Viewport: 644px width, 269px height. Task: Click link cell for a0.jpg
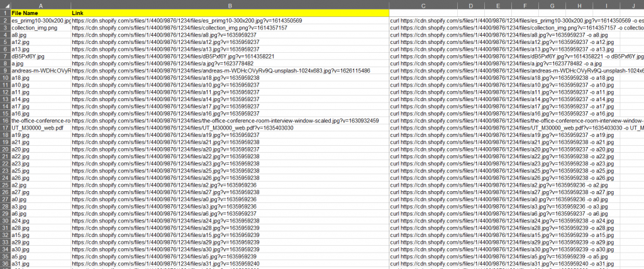pos(230,199)
